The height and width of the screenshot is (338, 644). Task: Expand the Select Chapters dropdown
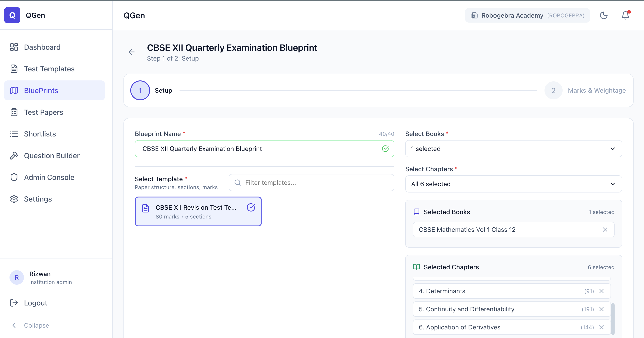(x=513, y=184)
